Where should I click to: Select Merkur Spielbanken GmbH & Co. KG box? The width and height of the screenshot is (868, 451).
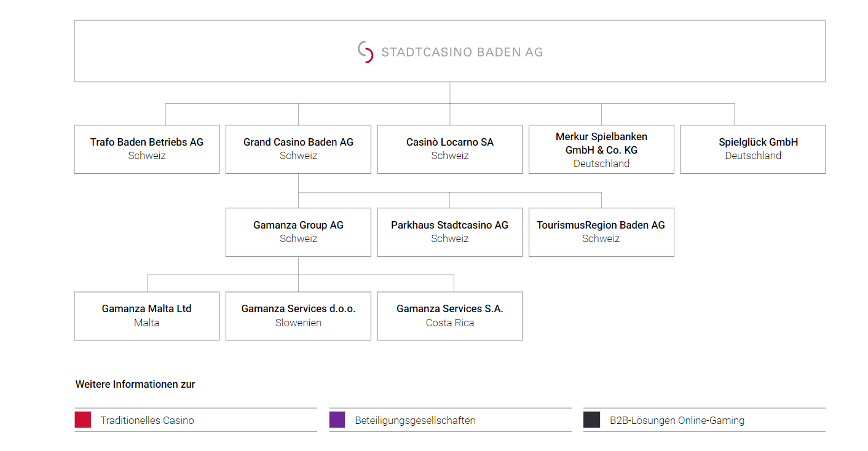coord(601,149)
